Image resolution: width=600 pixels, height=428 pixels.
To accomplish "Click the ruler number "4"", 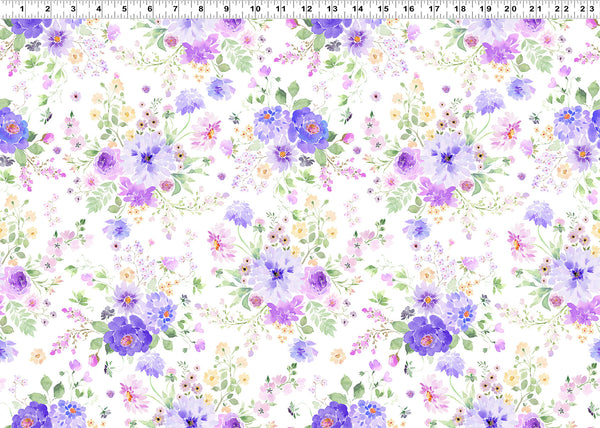I will pyautogui.click(x=99, y=8).
